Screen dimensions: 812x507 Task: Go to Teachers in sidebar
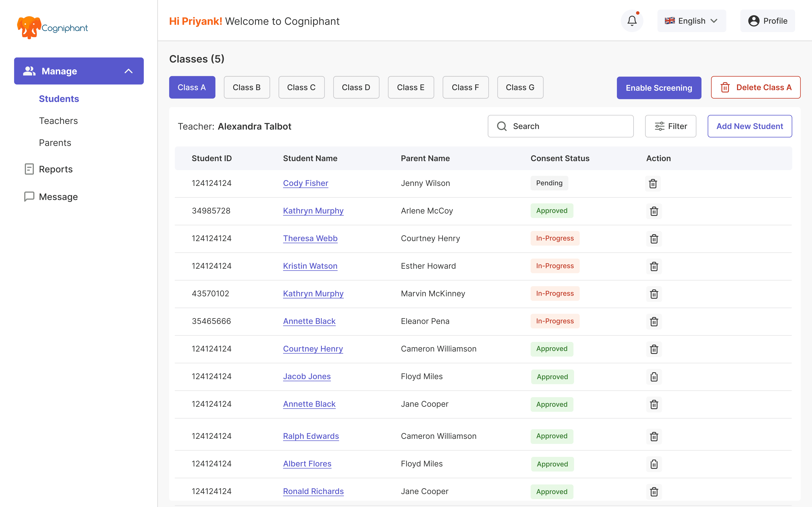coord(58,121)
